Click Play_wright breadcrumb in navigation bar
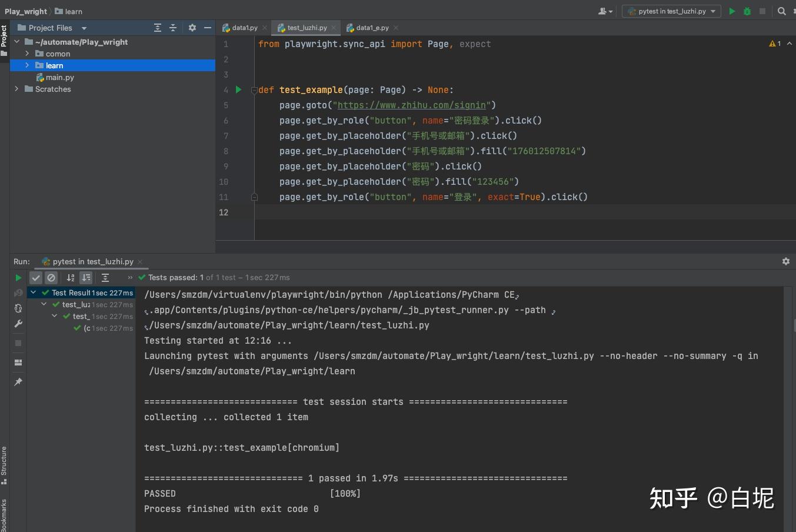 coord(26,11)
